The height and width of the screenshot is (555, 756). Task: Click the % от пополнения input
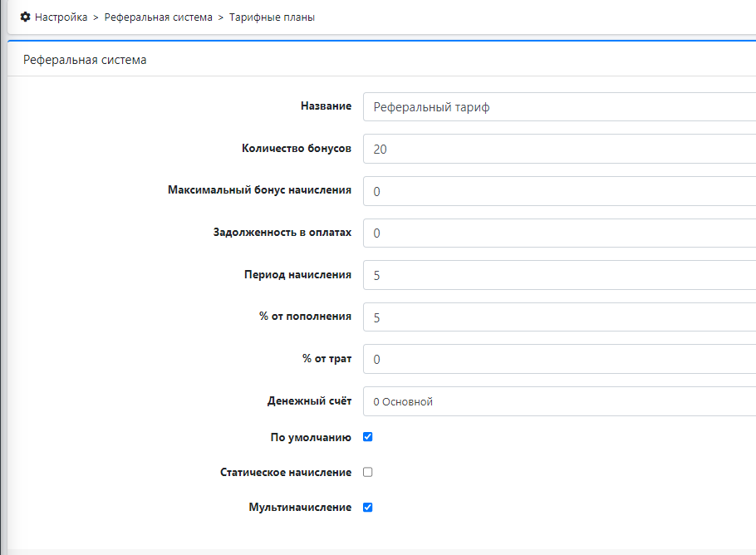click(x=558, y=317)
